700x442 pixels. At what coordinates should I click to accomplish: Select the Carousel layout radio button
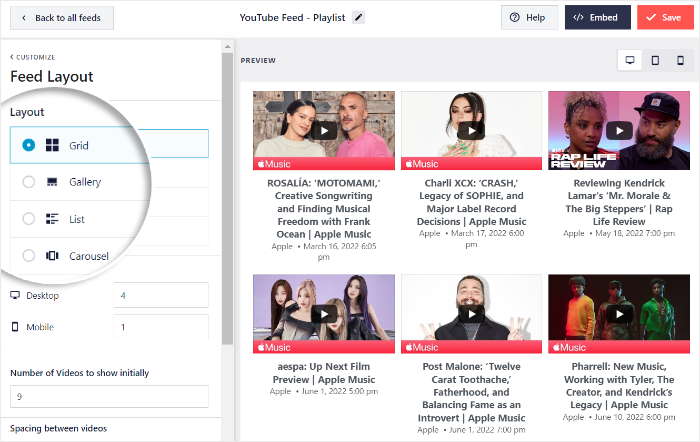click(x=29, y=255)
